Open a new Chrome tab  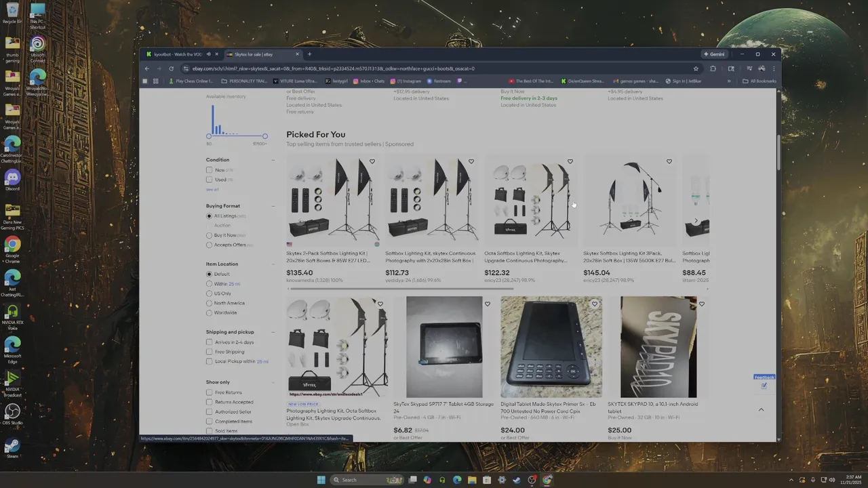309,54
